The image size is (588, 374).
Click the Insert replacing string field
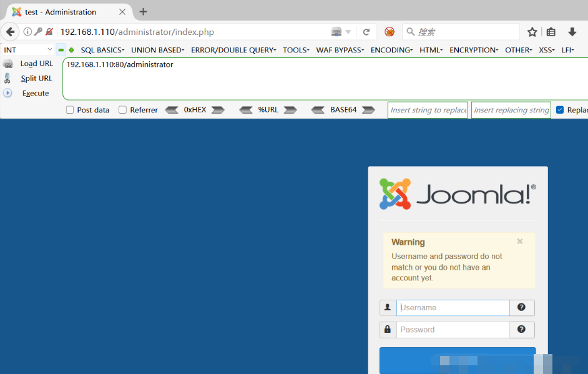[x=511, y=110]
